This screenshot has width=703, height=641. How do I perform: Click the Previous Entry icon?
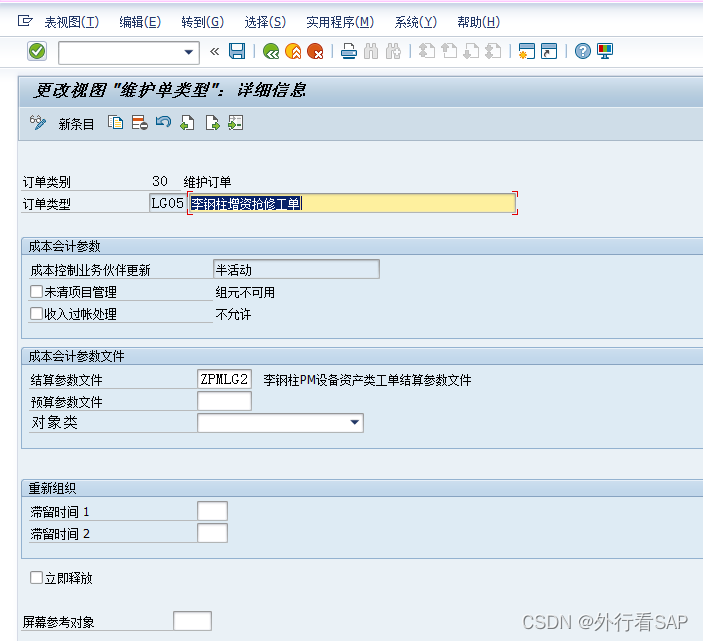point(187,123)
